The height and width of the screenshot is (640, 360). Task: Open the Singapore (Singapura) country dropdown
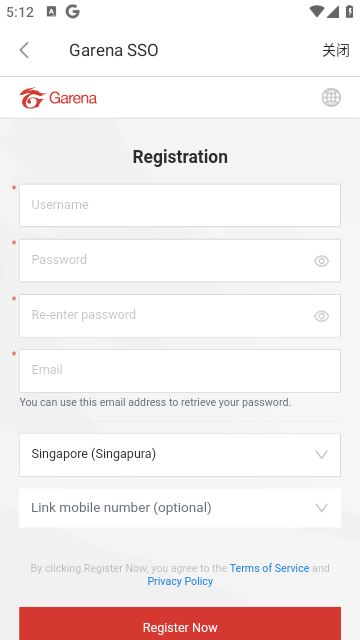pyautogui.click(x=180, y=455)
